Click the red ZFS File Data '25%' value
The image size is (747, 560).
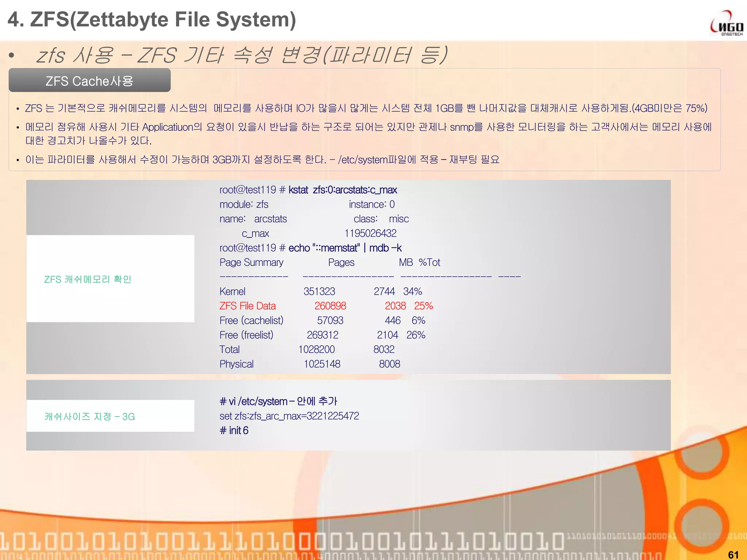[423, 306]
